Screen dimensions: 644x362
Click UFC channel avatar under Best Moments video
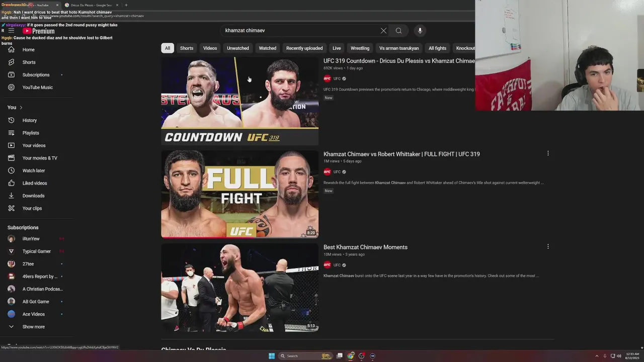tap(327, 265)
